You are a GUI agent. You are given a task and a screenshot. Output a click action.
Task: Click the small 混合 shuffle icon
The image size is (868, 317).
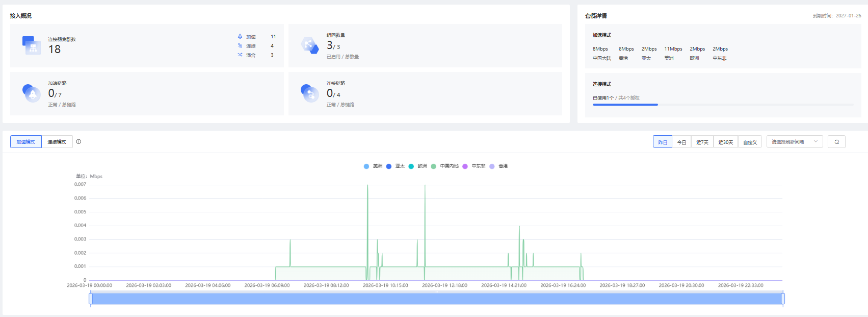click(240, 55)
